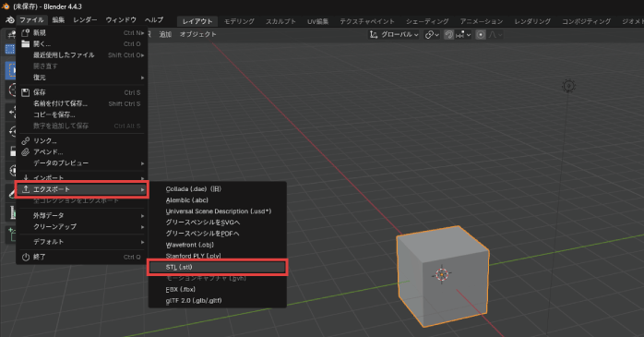Switch to the モデリング workspace tab
Screen dimensions: 644x337
coord(239,21)
